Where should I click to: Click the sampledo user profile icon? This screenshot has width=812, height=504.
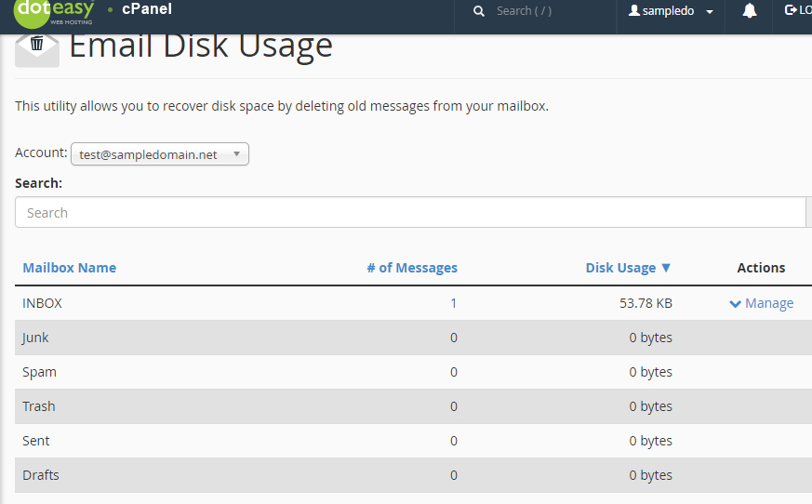tap(633, 10)
